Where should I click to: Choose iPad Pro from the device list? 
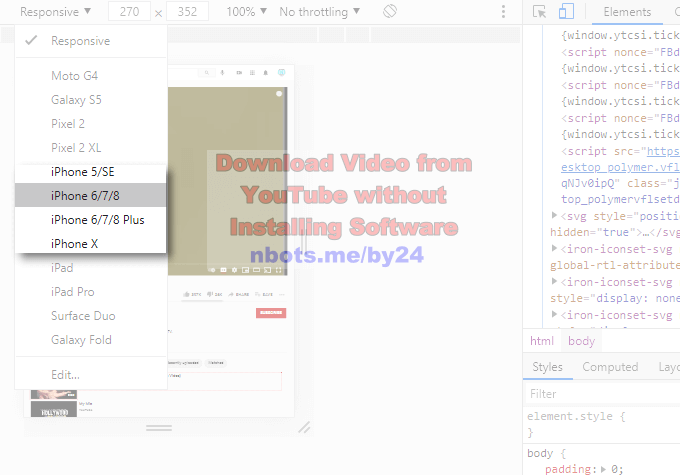(91, 292)
